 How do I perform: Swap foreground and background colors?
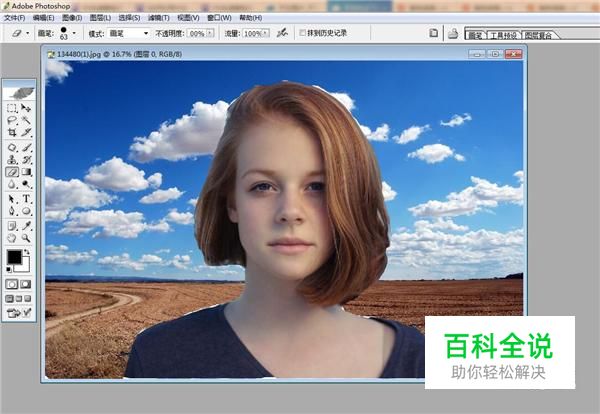(27, 252)
